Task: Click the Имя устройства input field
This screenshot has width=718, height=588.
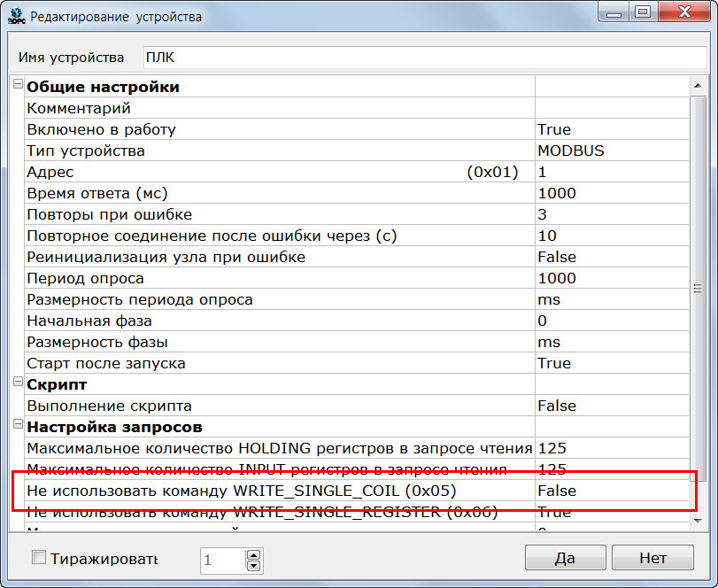Action: (x=425, y=58)
